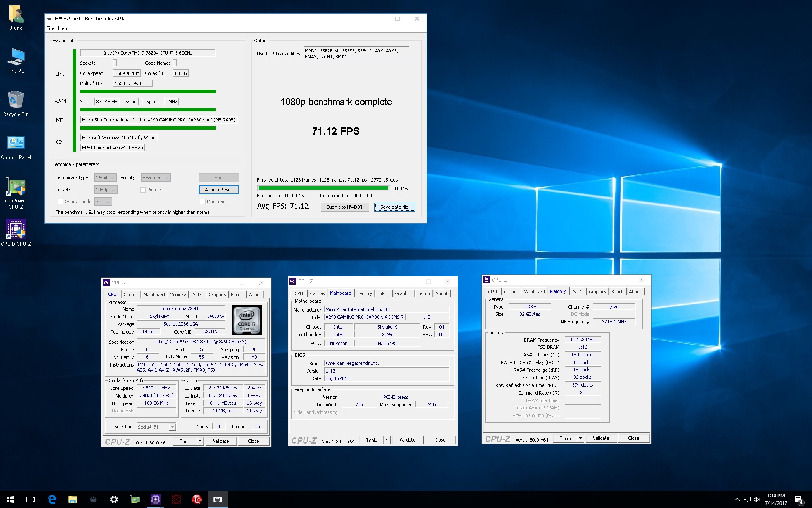Click Core speed 3669.4 MHz field
The width and height of the screenshot is (812, 508).
point(127,73)
